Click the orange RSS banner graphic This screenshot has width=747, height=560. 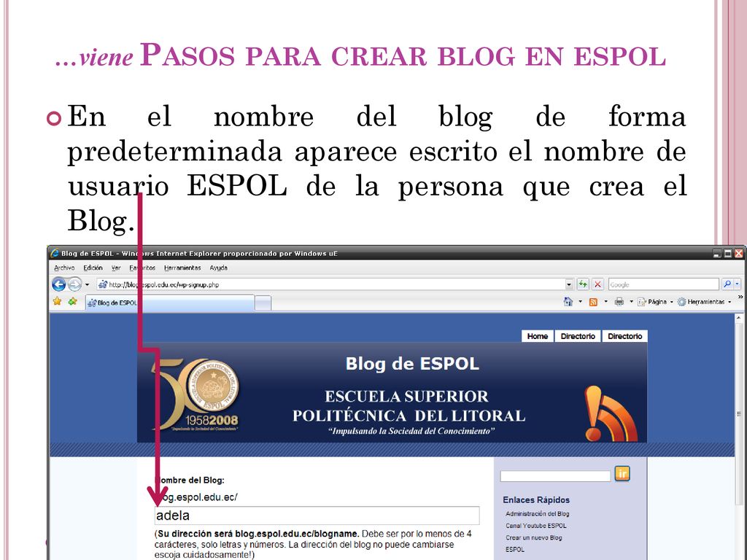point(611,413)
